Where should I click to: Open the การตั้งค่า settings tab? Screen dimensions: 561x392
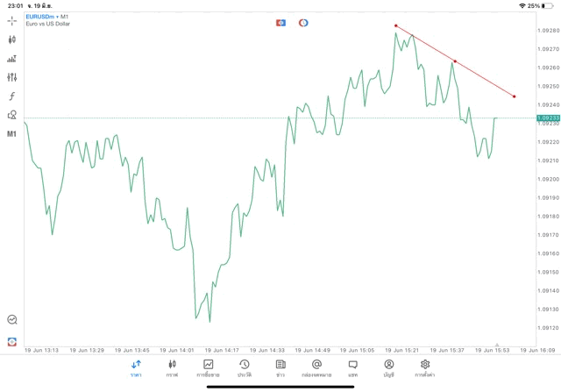point(425,368)
